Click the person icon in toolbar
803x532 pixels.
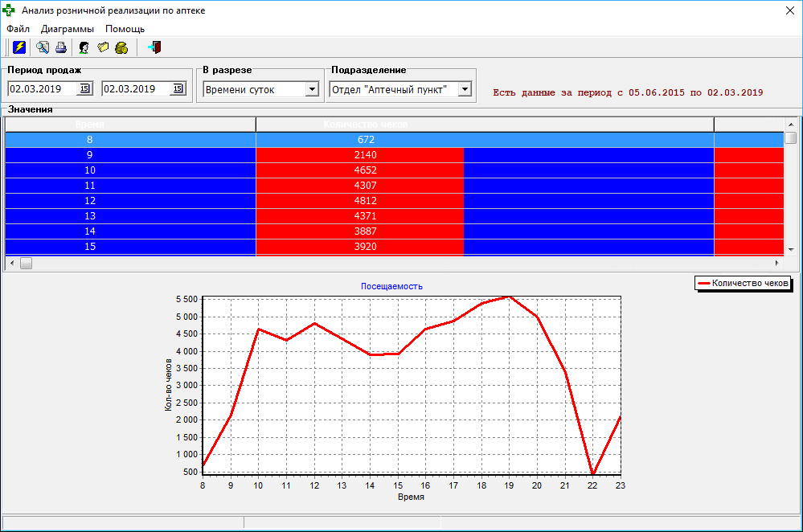(84, 47)
